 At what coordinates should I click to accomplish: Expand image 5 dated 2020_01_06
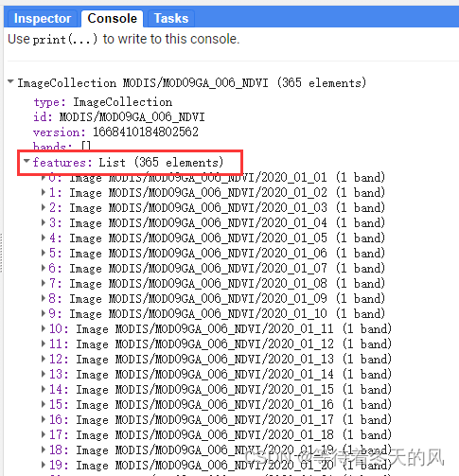coord(44,253)
